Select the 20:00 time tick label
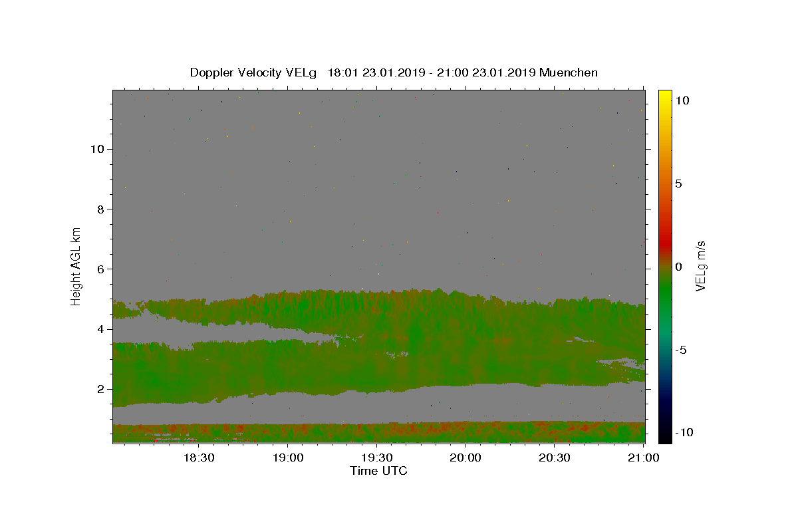Viewport: 798px width, 532px height. [x=465, y=458]
